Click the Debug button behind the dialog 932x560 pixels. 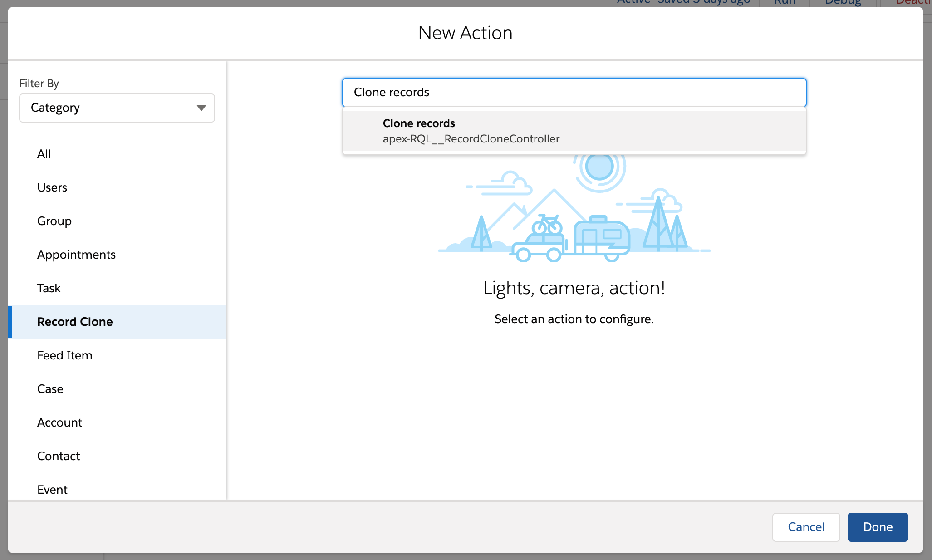pos(843,3)
